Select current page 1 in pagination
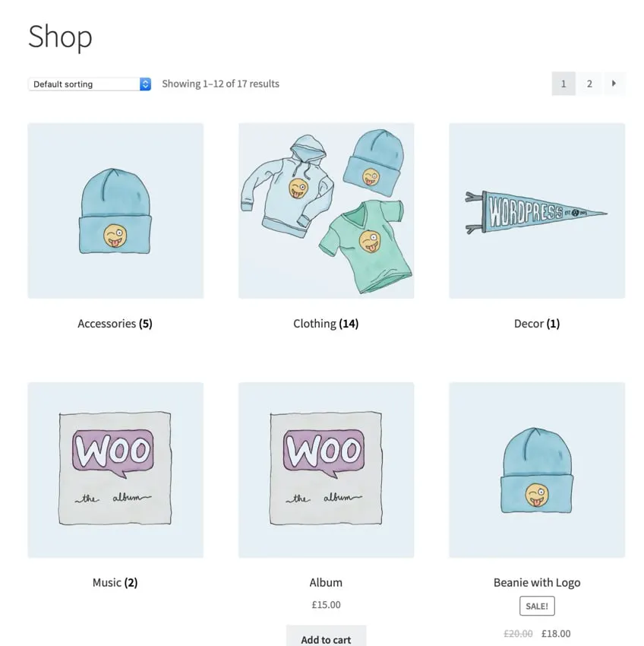 pos(563,84)
